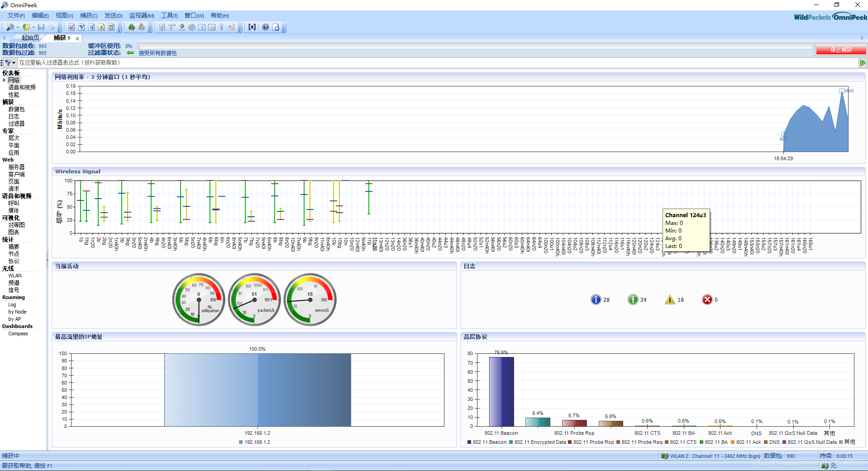Viewport: 868px width, 471px height.
Task: Click the 192.168.1.2 legend swatch
Action: click(x=241, y=442)
